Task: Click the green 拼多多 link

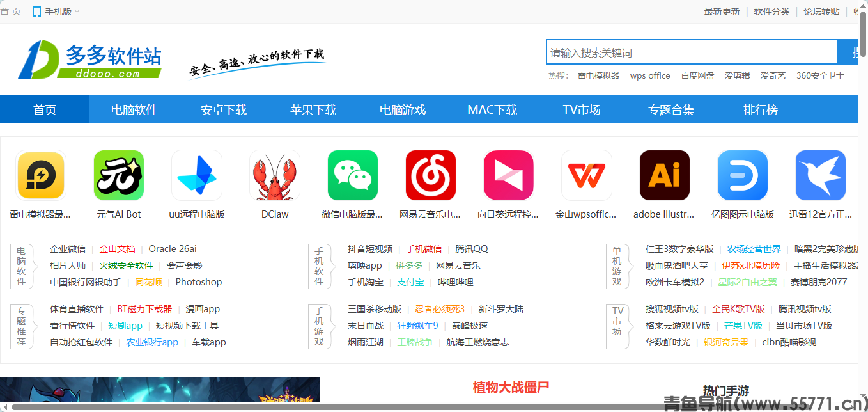Action: coord(409,265)
